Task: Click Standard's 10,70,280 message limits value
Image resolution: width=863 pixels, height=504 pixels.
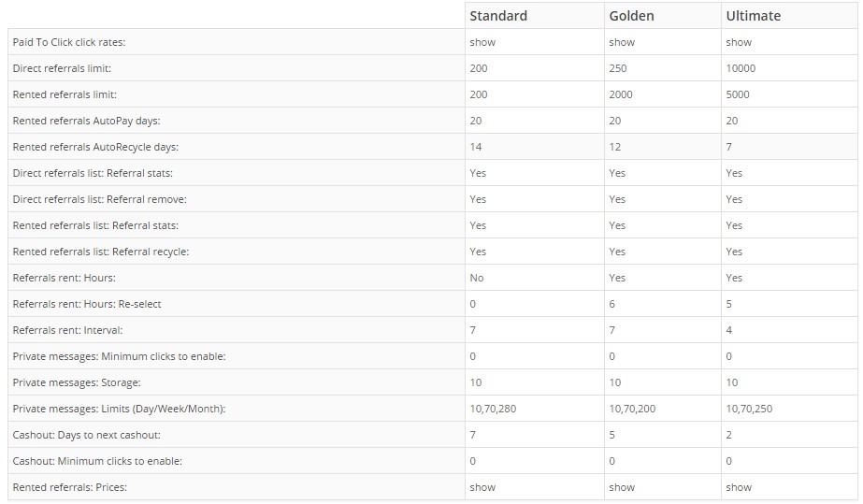Action: (x=492, y=409)
